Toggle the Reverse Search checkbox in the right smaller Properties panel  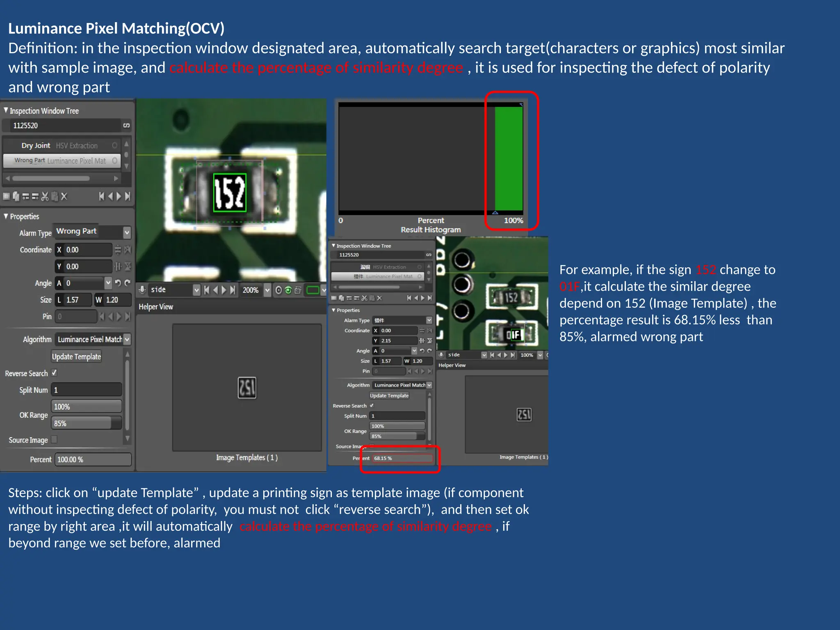372,405
